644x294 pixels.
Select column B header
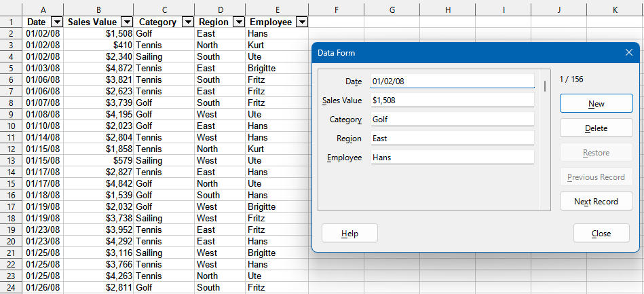coord(98,10)
